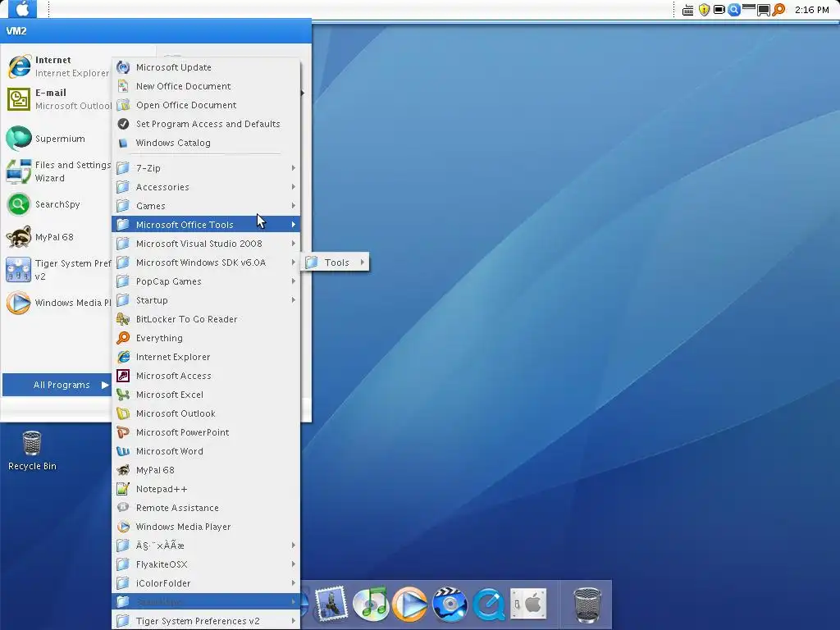Image resolution: width=840 pixels, height=630 pixels.
Task: Click the blue magnifier tray icon
Action: coord(734,10)
